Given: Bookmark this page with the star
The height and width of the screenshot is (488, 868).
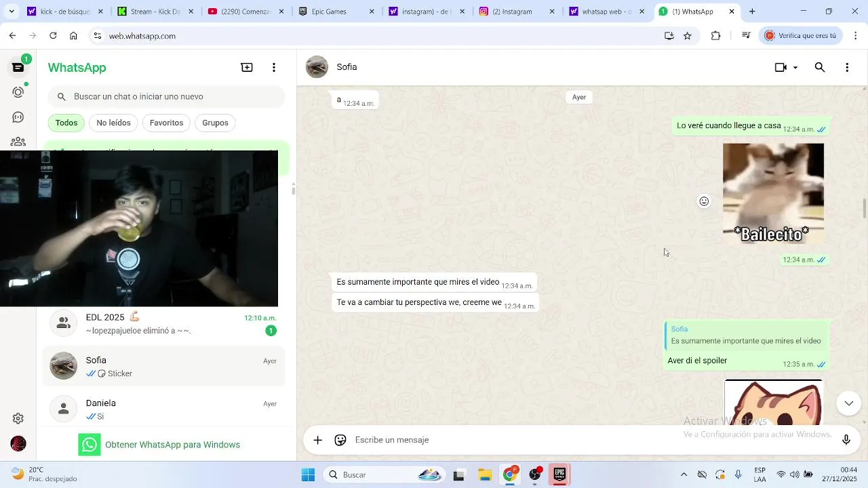Looking at the screenshot, I should [687, 36].
